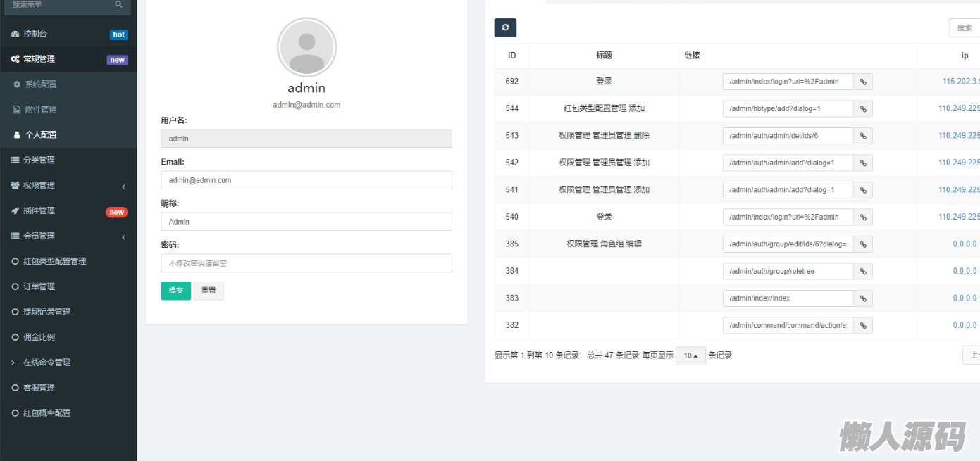Viewport: 980px width, 461px height.
Task: Click link icon for log row 382
Action: (x=862, y=326)
